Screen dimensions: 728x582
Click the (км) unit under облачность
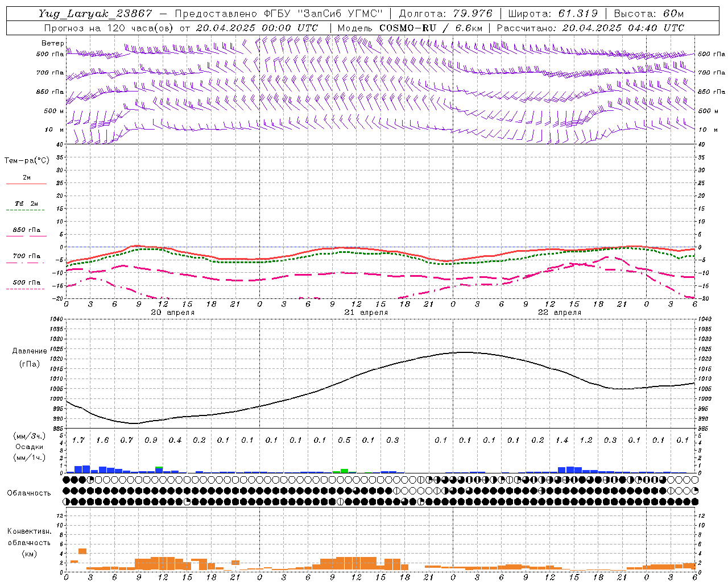click(30, 554)
